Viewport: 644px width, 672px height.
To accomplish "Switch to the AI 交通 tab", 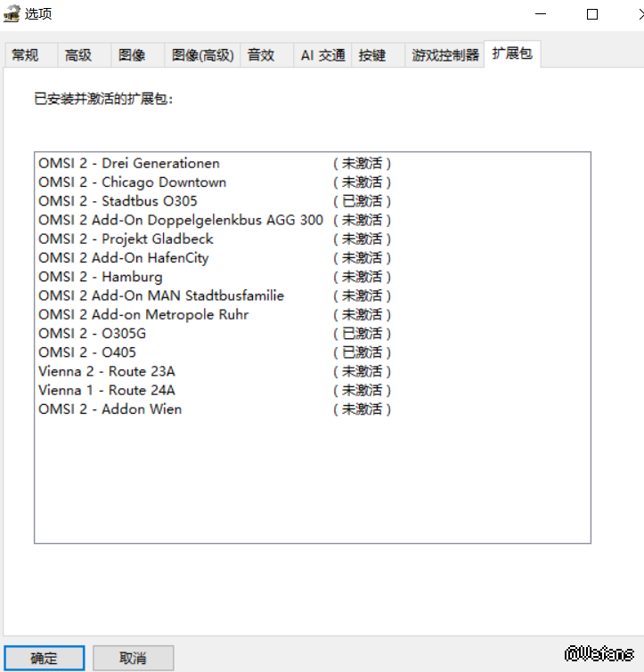I will coord(322,55).
